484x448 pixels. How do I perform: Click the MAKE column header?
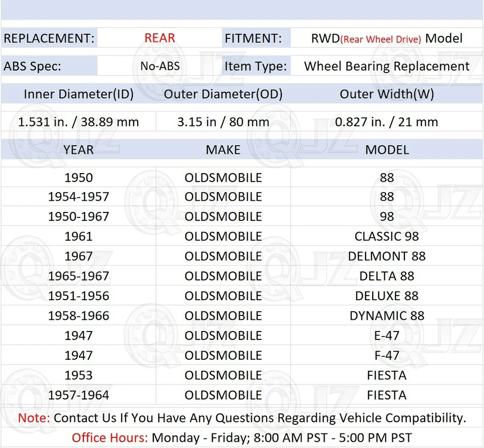(223, 149)
